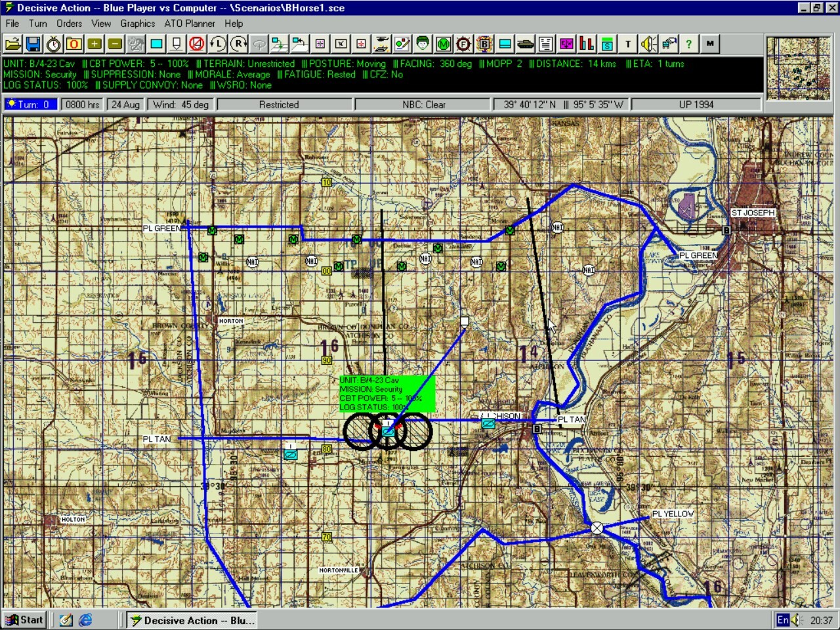This screenshot has width=840, height=630.
Task: Click the soldier helmet face icon
Action: 422,44
